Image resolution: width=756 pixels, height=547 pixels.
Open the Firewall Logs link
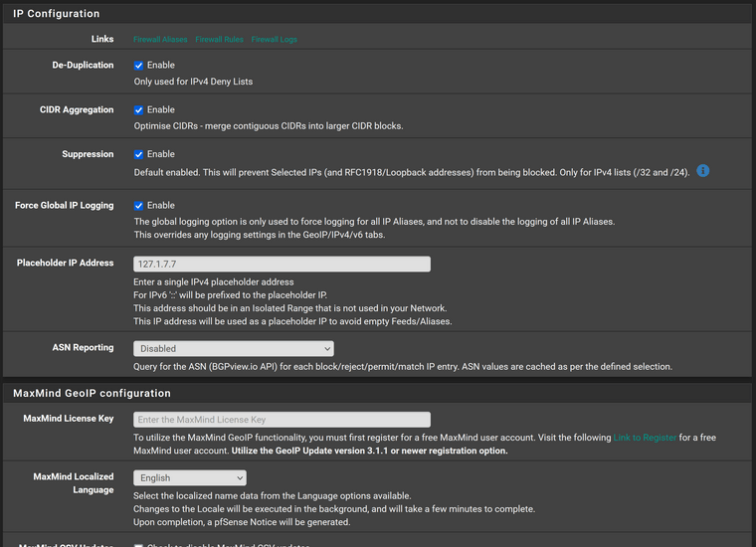[x=274, y=40]
